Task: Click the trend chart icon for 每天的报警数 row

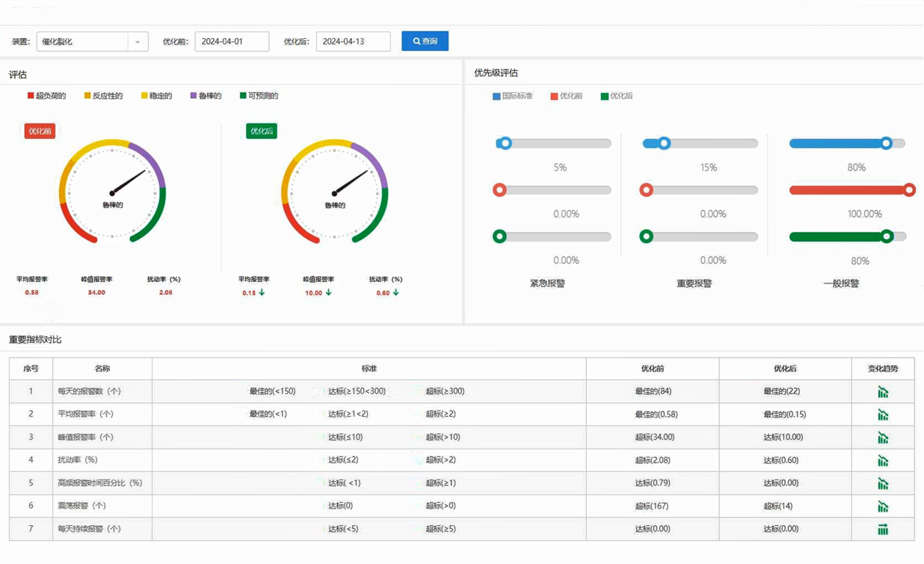Action: click(883, 392)
